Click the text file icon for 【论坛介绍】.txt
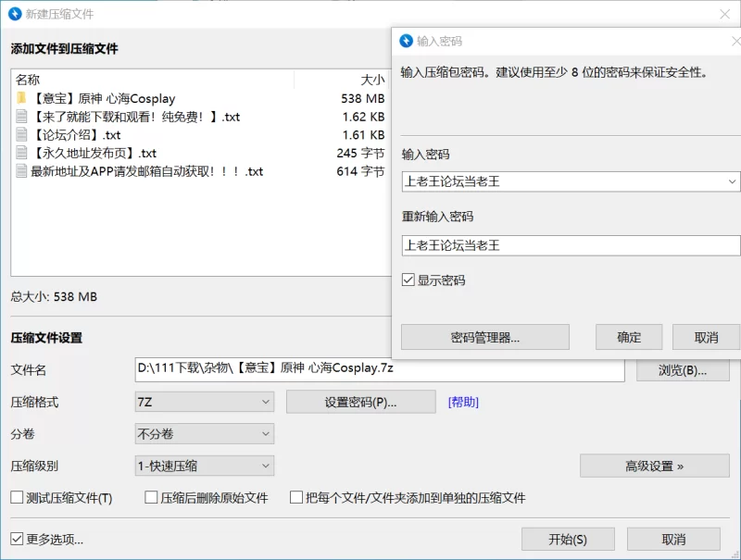Viewport: 741px width, 560px height. (21, 135)
